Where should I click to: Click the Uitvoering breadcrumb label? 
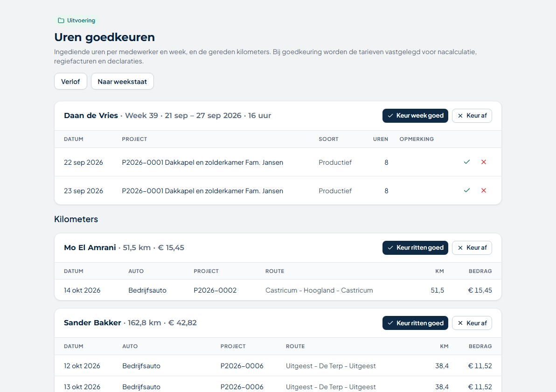point(81,21)
